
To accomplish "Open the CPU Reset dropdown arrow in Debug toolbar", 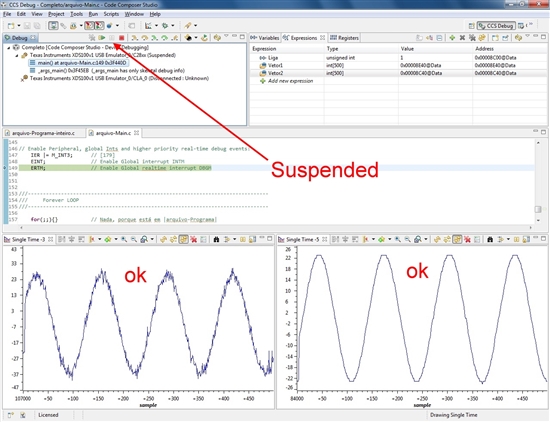I will (x=196, y=38).
